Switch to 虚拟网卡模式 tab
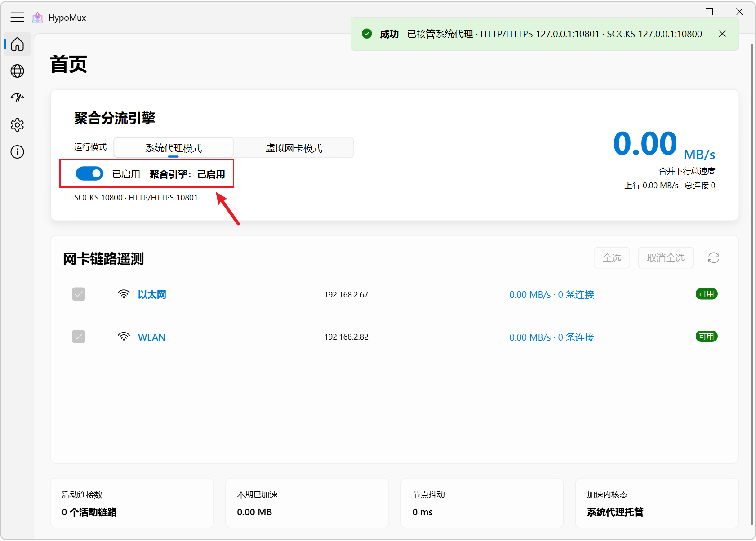Viewport: 756px width, 541px height. coord(294,148)
